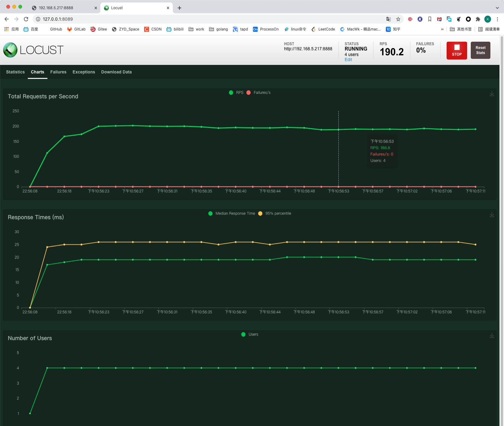Open the 其他书签 bookmarks folder

(461, 29)
